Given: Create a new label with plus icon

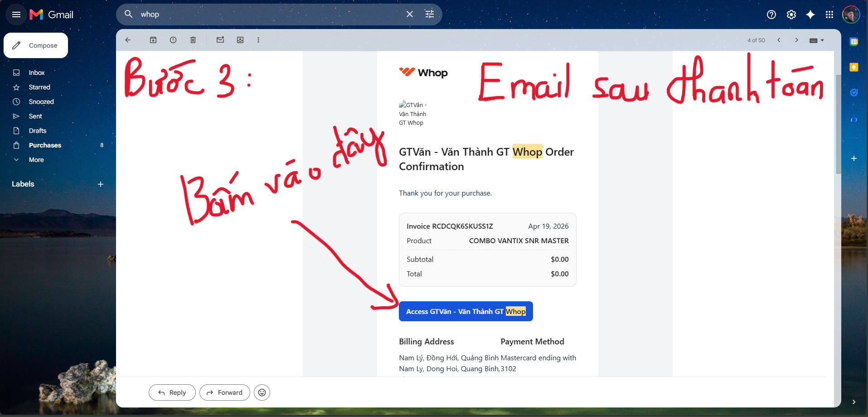Looking at the screenshot, I should (x=101, y=184).
